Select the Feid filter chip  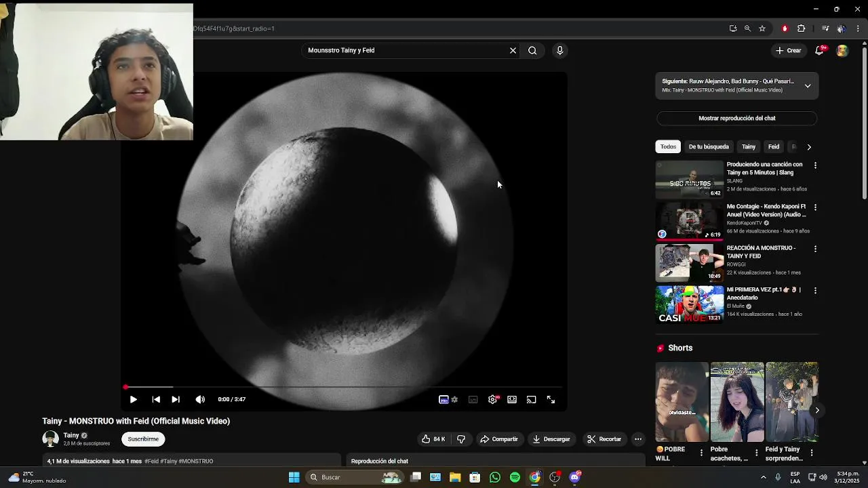click(x=774, y=146)
